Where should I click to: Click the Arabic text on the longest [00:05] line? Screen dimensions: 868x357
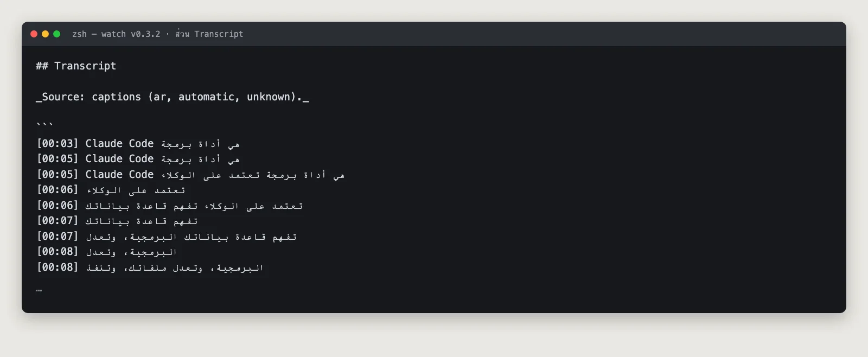[x=253, y=175]
